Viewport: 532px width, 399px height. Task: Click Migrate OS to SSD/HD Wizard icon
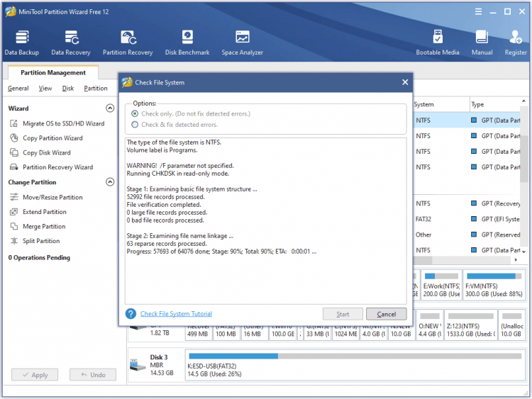point(14,123)
